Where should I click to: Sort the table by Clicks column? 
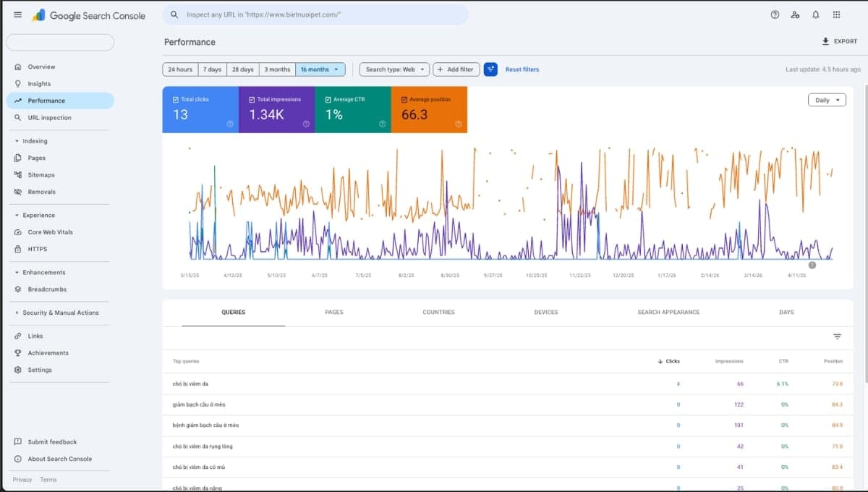click(x=669, y=361)
